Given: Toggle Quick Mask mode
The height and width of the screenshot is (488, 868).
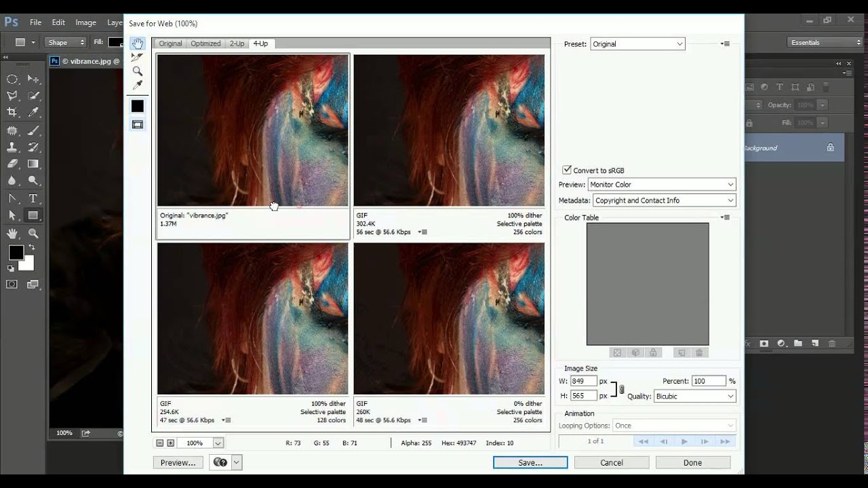Looking at the screenshot, I should click(x=12, y=284).
